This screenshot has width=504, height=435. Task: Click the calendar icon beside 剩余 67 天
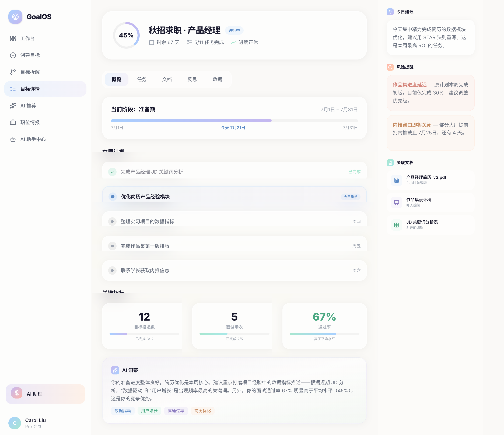(x=151, y=42)
